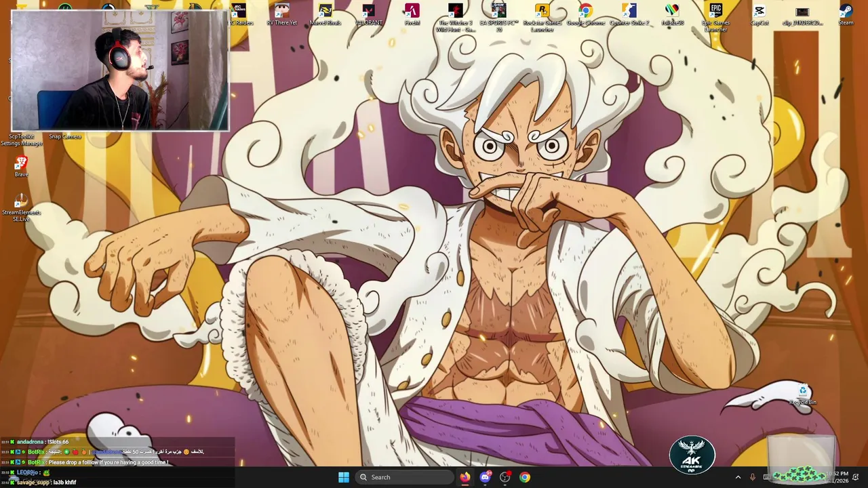Viewport: 868px width, 488px height.
Task: Click the microphone tray icon
Action: pyautogui.click(x=752, y=477)
